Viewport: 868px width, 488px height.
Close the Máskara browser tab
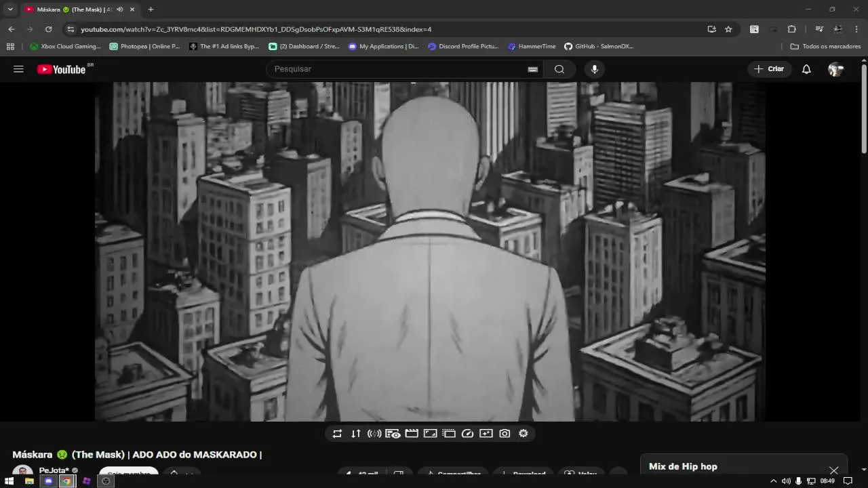[132, 9]
